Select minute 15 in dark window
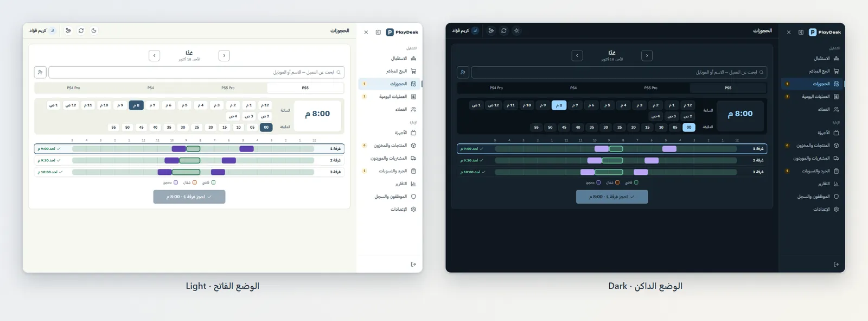This screenshot has height=321, width=868. click(647, 127)
